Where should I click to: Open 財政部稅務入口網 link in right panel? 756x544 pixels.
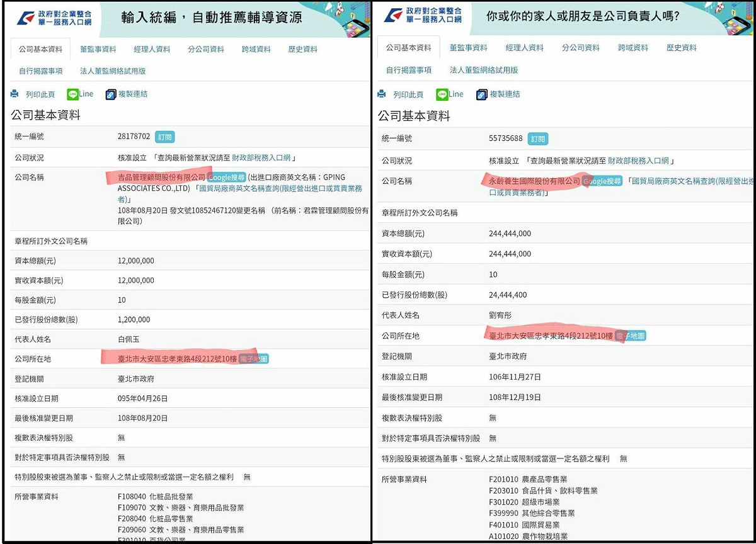click(x=638, y=161)
